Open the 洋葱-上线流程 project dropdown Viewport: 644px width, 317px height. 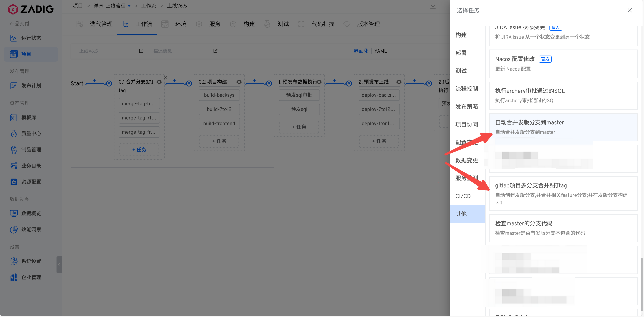(112, 6)
